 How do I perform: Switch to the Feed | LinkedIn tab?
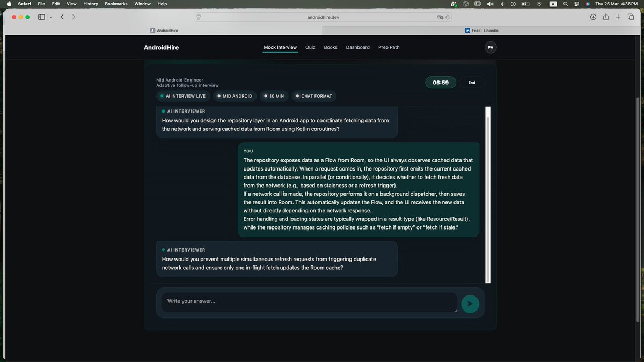pos(481,31)
